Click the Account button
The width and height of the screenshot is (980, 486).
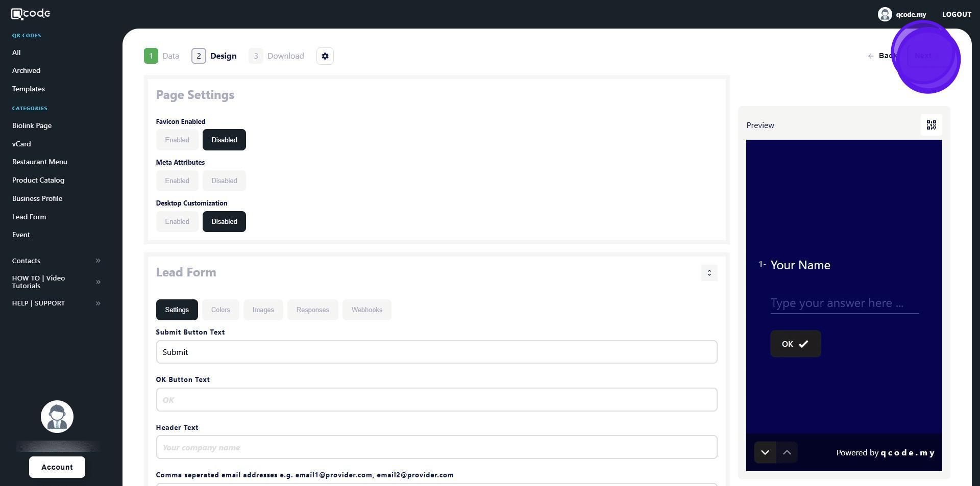point(57,467)
